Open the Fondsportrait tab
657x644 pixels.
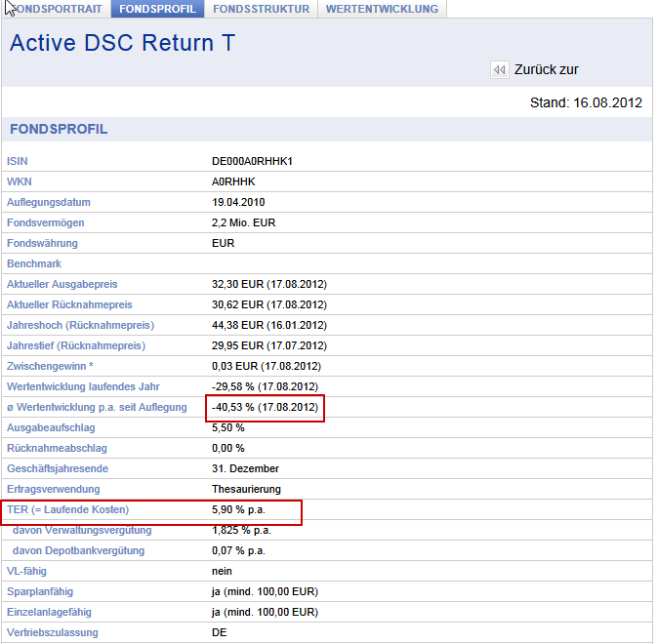(56, 9)
